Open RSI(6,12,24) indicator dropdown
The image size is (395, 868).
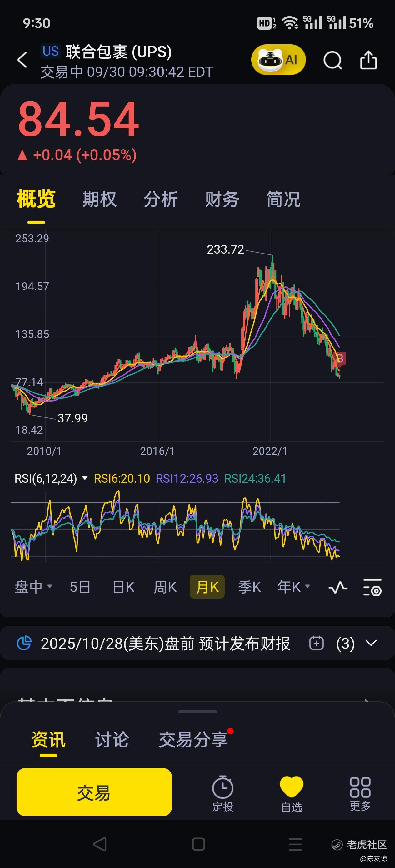coord(51,478)
